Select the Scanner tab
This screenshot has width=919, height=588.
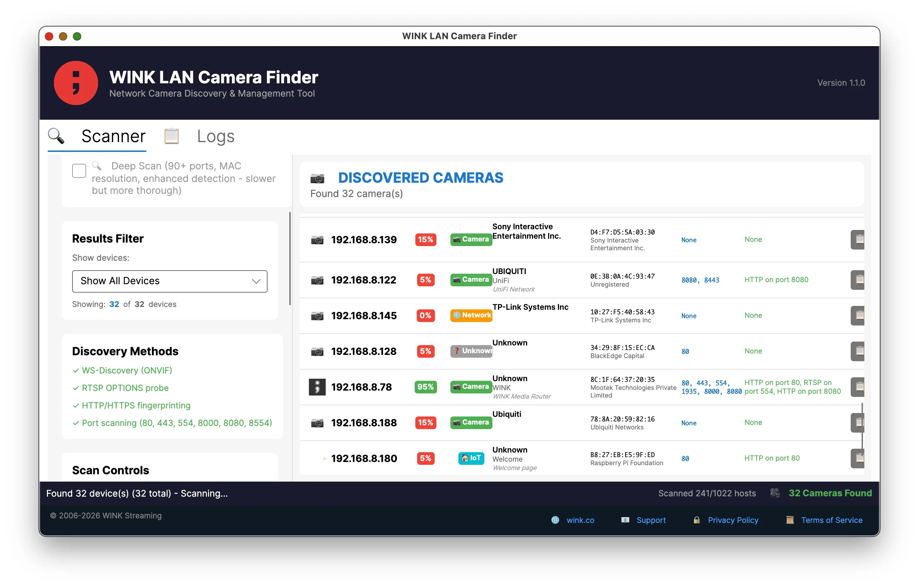click(x=113, y=136)
